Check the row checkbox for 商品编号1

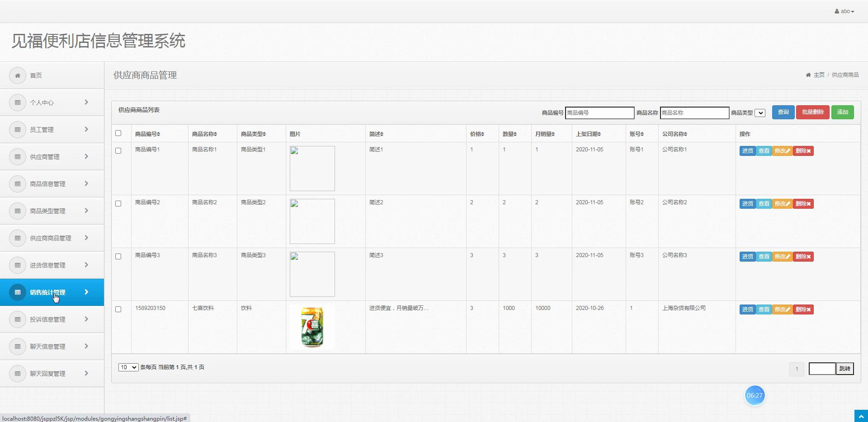pyautogui.click(x=118, y=151)
